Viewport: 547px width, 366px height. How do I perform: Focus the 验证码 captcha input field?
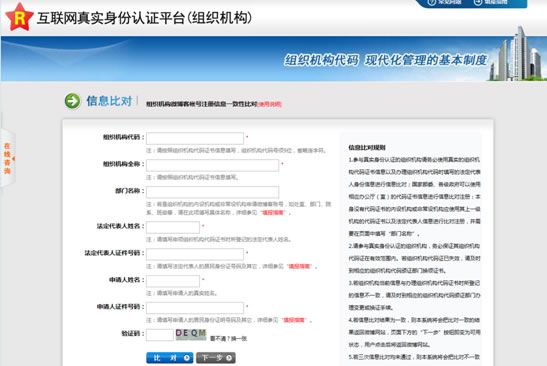159,335
